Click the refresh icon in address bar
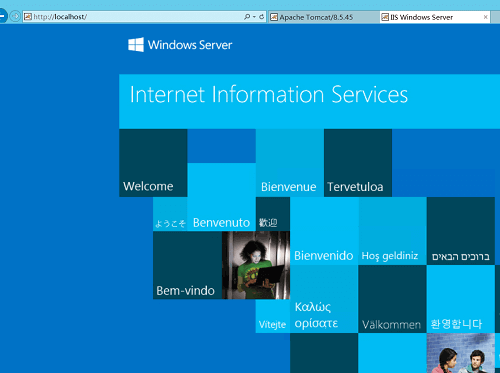The width and height of the screenshot is (500, 373). [261, 17]
